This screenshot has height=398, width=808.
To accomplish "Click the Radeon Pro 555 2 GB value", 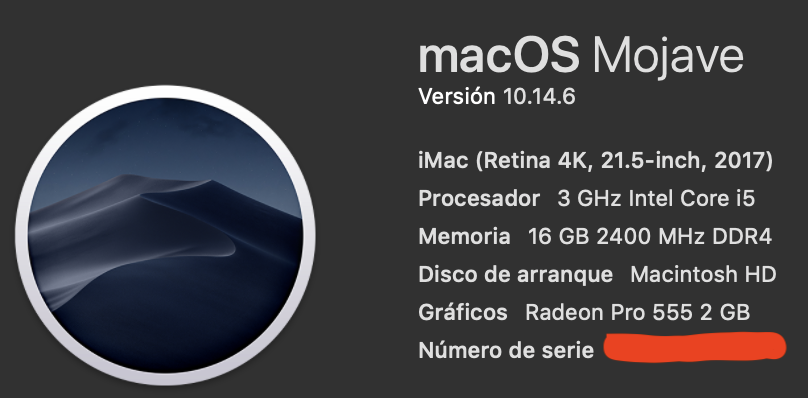I will [x=637, y=312].
